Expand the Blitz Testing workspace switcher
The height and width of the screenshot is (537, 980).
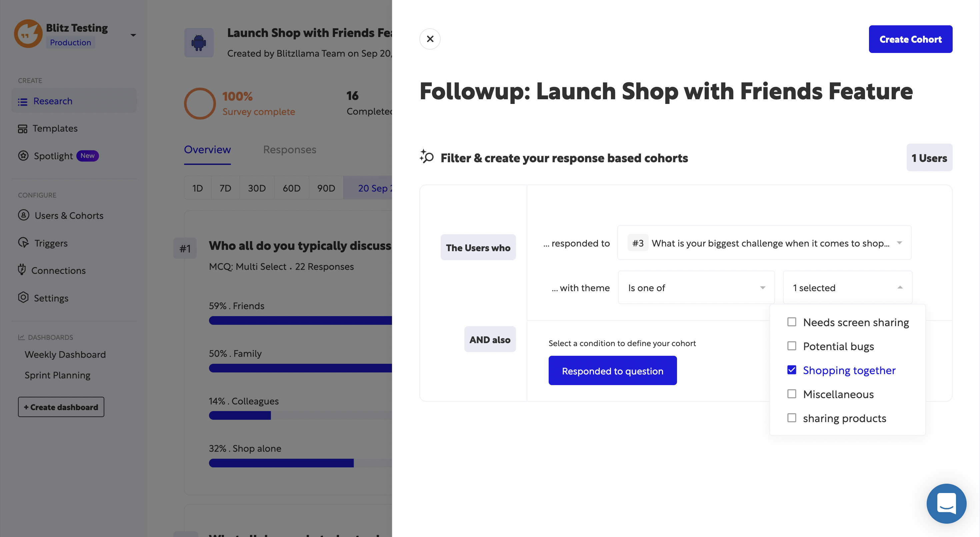coord(133,34)
